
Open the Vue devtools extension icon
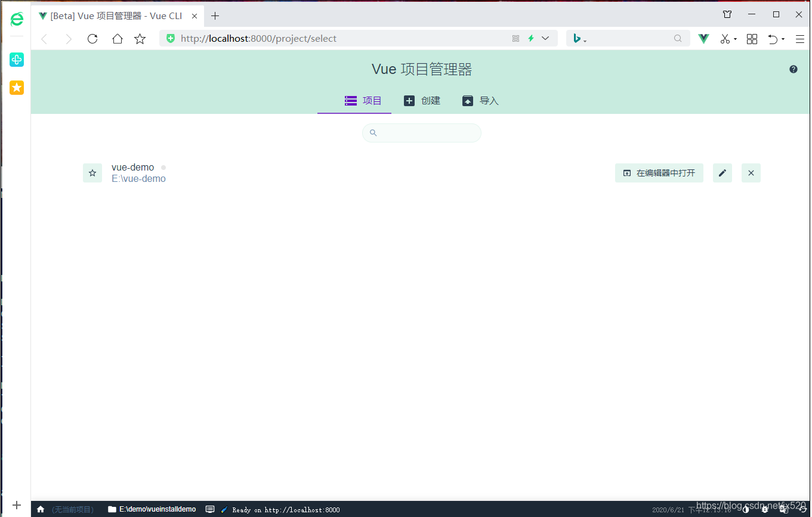(704, 39)
